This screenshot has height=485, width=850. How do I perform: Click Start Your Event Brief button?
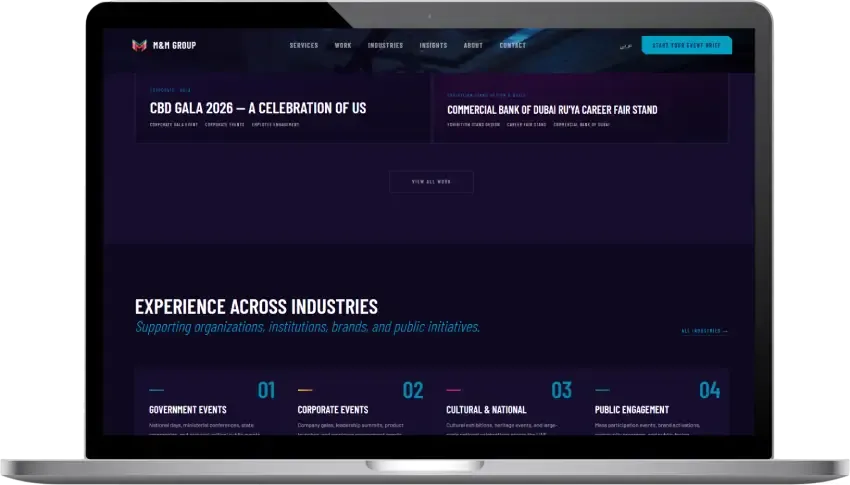[686, 45]
